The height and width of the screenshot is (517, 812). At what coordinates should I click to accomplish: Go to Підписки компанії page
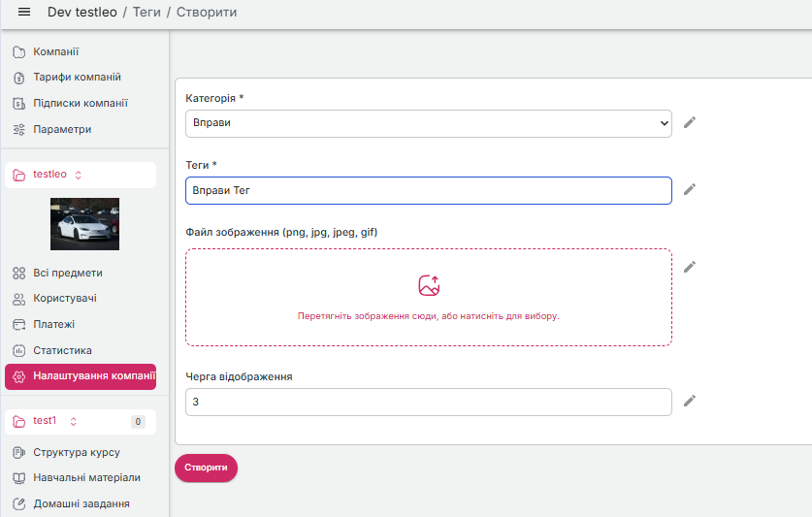coord(80,104)
